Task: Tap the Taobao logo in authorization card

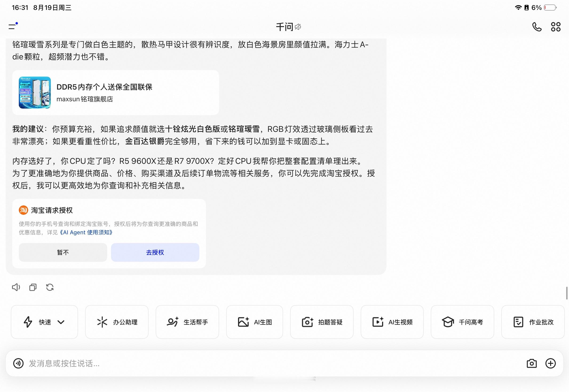Action: 24,210
